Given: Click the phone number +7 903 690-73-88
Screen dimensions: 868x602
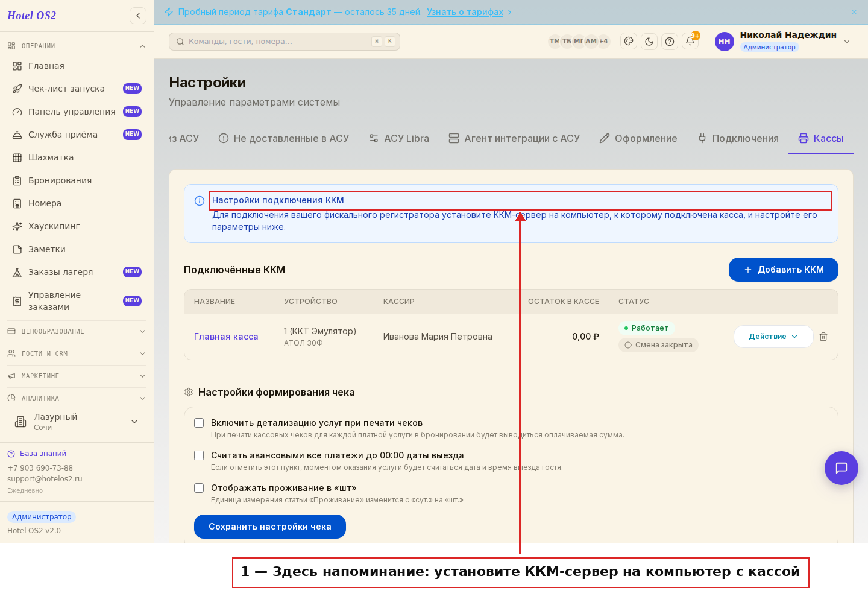Looking at the screenshot, I should 40,468.
